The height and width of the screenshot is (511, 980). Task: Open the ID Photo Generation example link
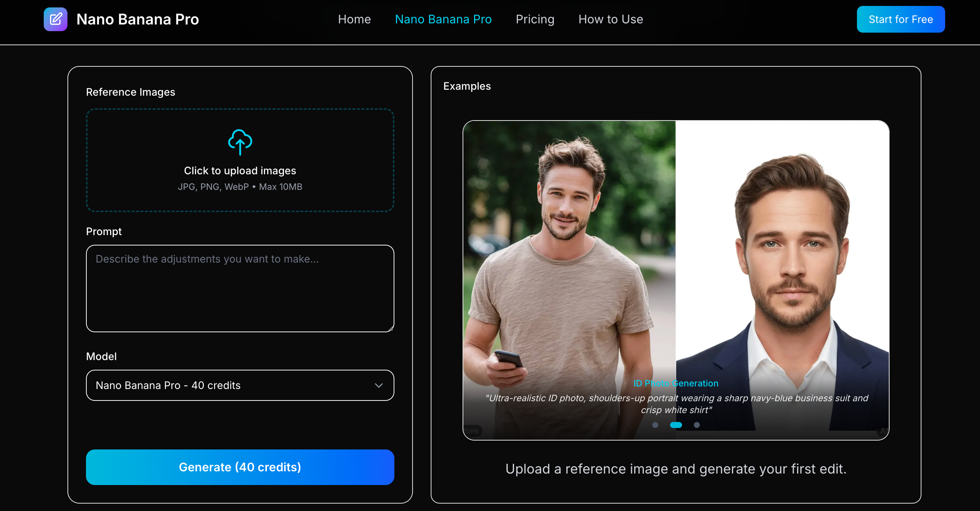tap(676, 383)
